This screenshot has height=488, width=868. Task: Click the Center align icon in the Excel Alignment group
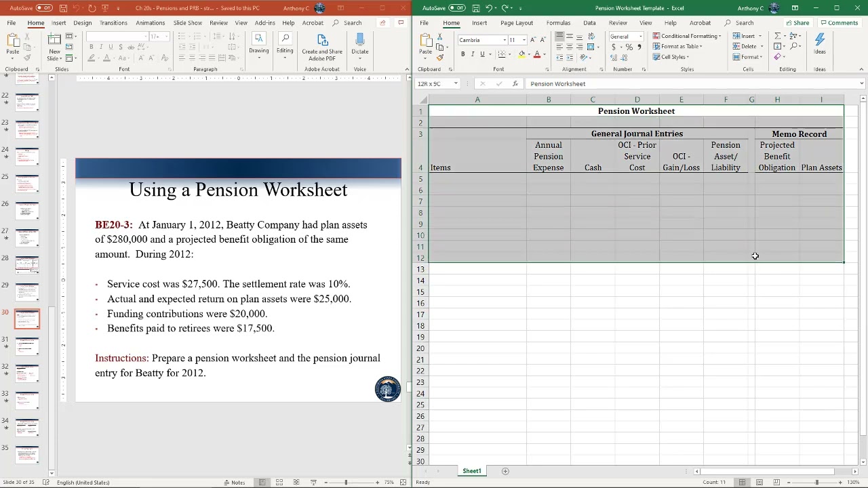(x=570, y=47)
